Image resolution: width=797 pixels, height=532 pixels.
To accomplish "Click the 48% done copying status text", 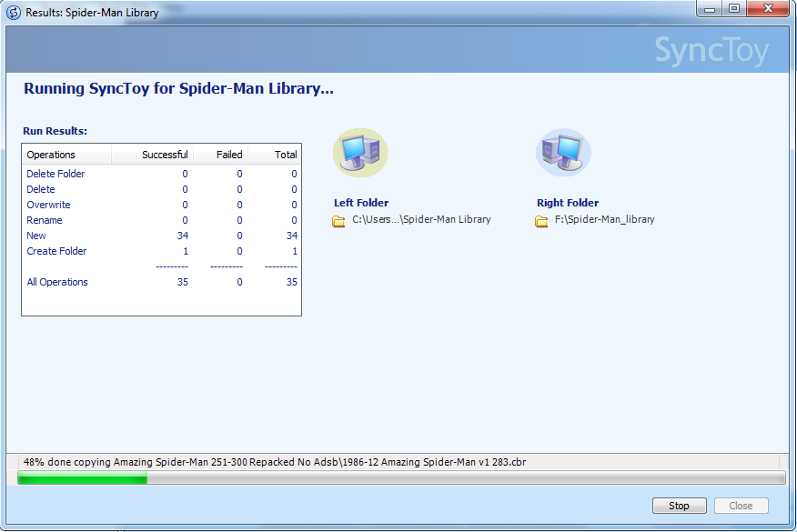I will point(275,462).
